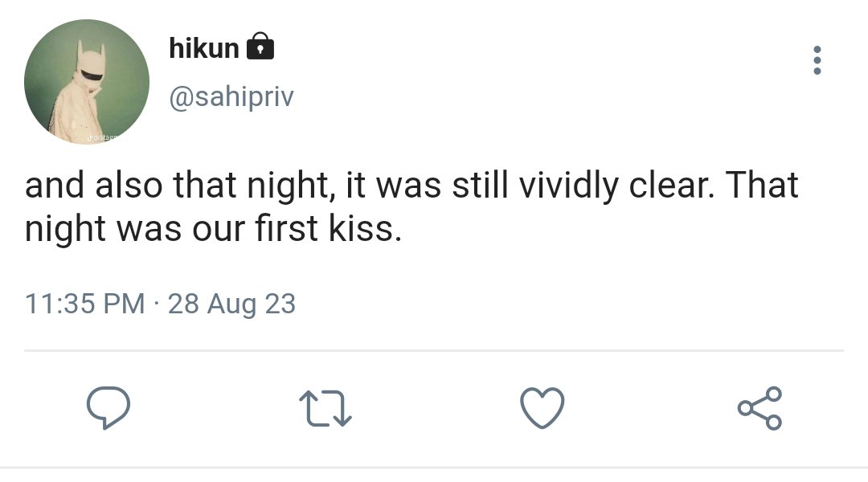
Task: Open the share icon options
Action: [759, 408]
